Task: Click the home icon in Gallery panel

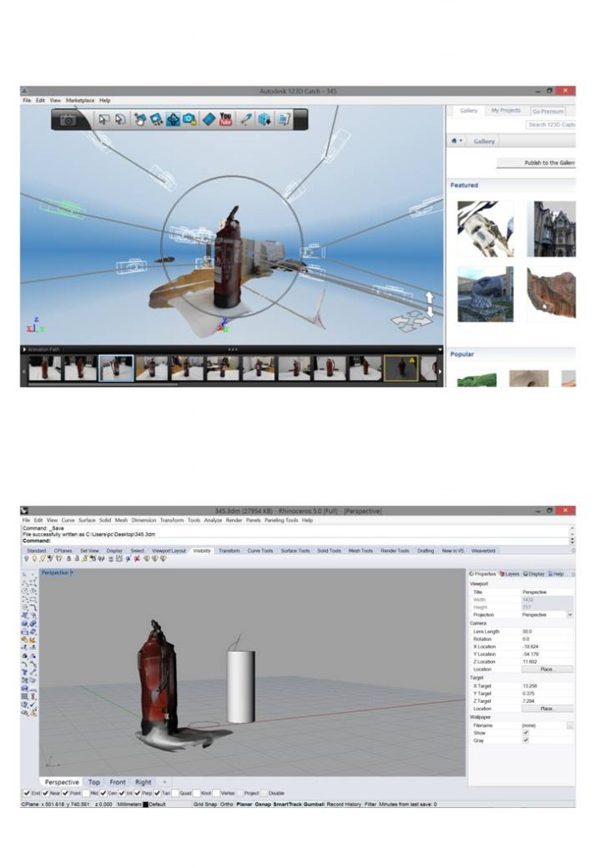Action: 455,141
